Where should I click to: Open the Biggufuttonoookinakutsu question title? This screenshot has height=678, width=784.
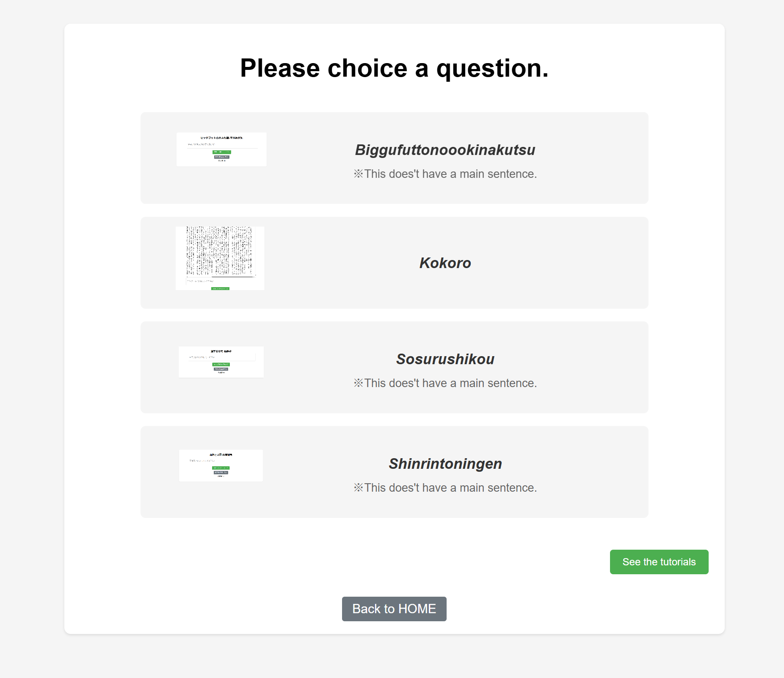445,150
